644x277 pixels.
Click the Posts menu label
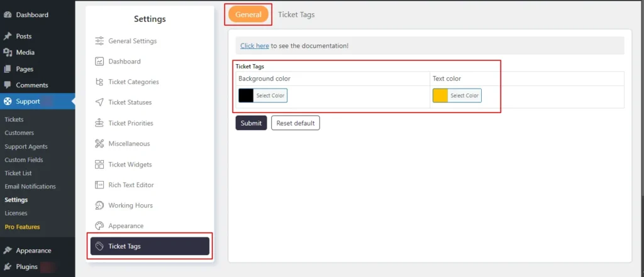point(24,36)
